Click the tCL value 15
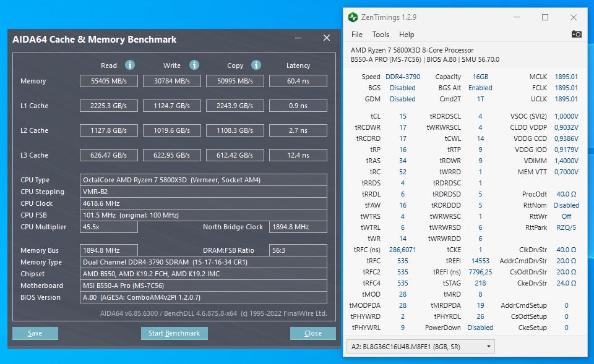This screenshot has width=594, height=364. [x=403, y=116]
